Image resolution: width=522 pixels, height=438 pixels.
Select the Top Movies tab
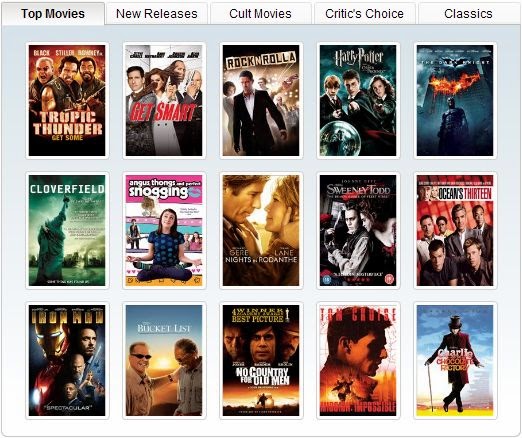pos(53,14)
